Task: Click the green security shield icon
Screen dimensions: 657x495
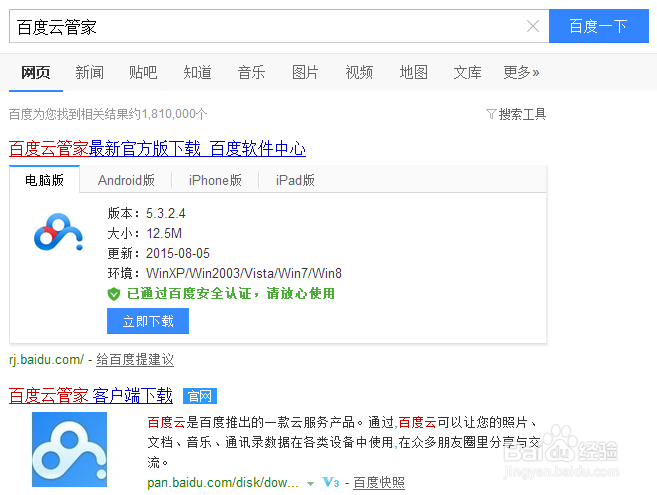Action: tap(114, 294)
